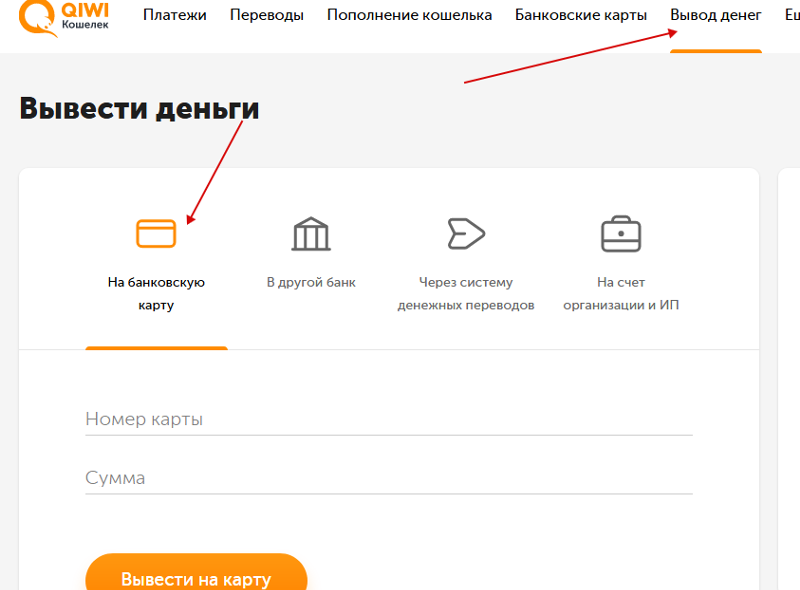Choose the В другой банк tab label
This screenshot has height=590, width=800.
(x=311, y=283)
